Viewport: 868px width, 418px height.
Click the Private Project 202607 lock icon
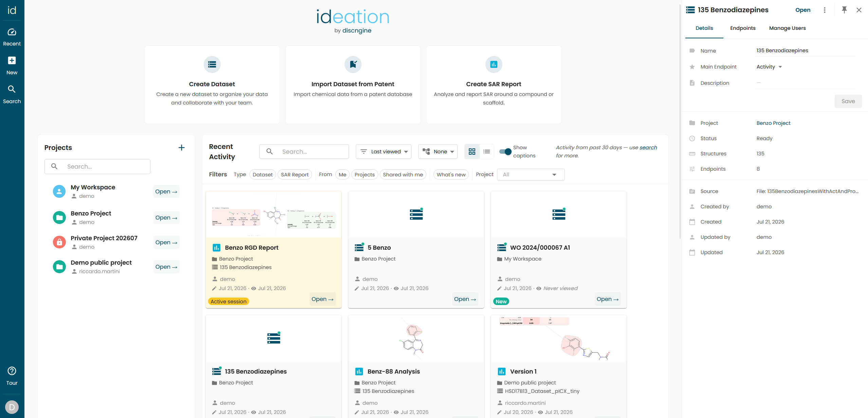pos(59,242)
